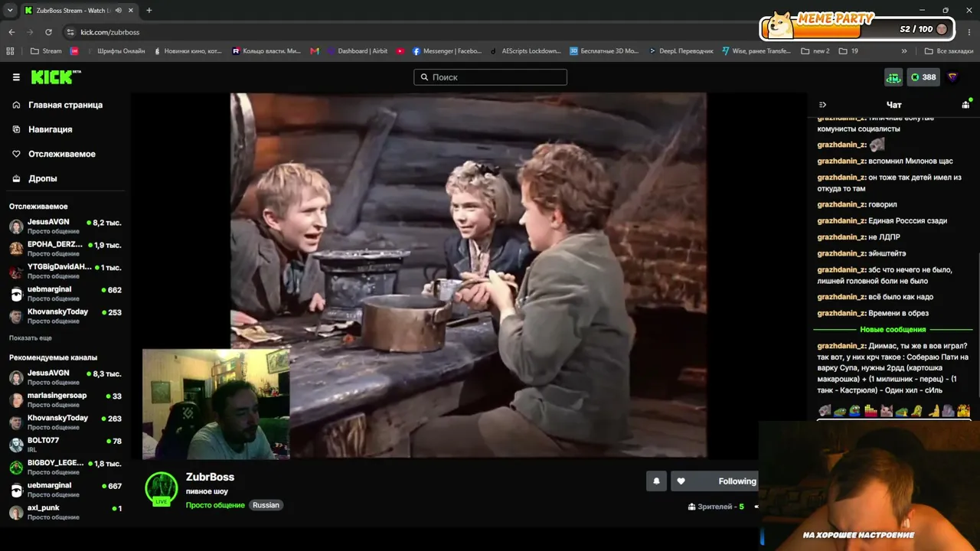Click the stream video player
This screenshot has height=551, width=980.
click(x=469, y=275)
